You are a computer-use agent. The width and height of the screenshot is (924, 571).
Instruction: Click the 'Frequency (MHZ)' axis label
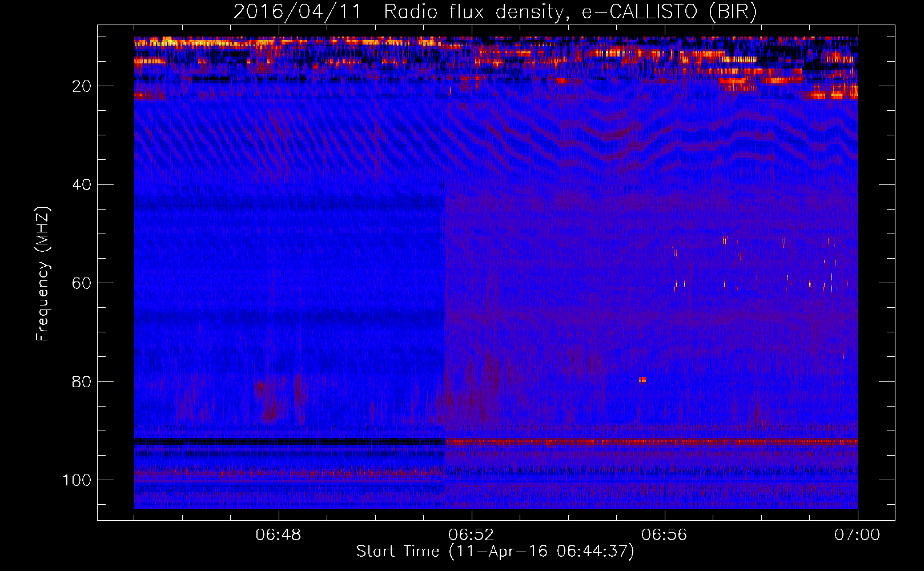click(43, 274)
